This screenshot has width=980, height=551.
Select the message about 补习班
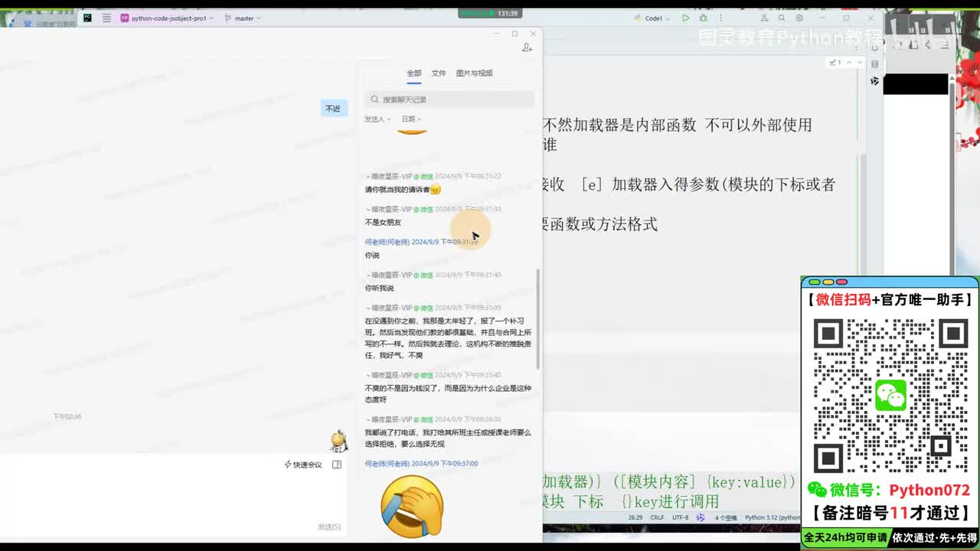tap(448, 338)
